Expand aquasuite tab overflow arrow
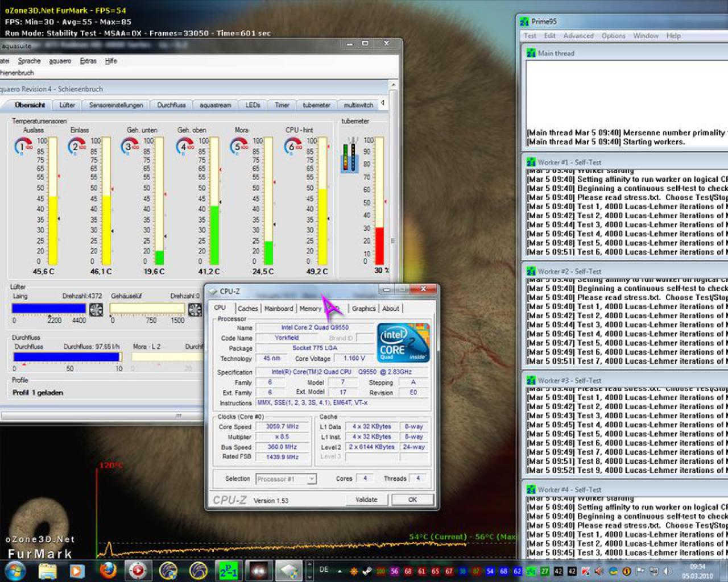This screenshot has width=728, height=582. click(x=383, y=103)
